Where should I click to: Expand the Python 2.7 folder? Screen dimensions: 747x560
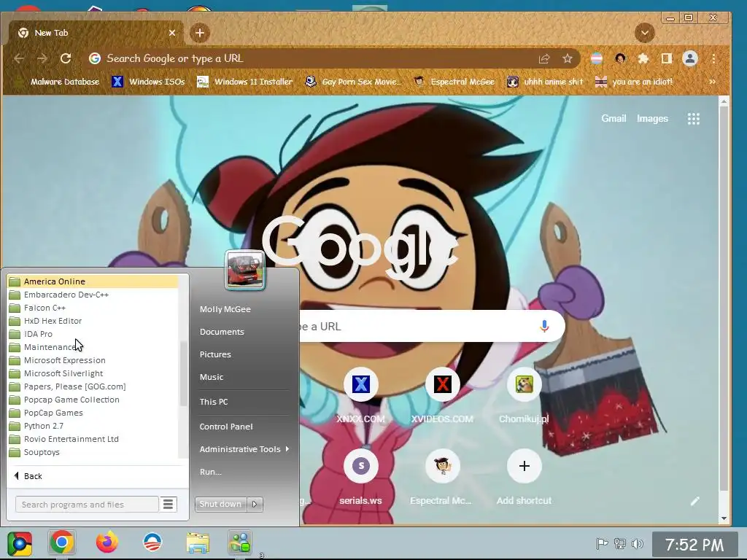pos(93,426)
